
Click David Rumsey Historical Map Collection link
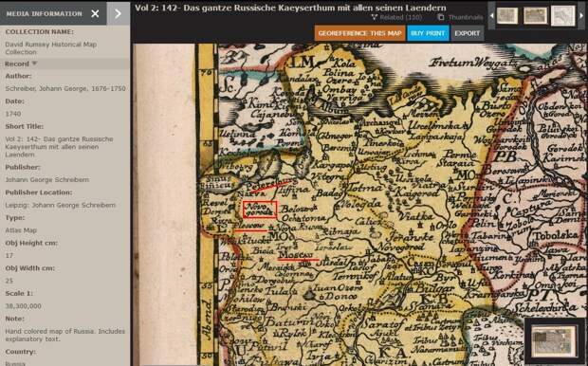(x=50, y=48)
